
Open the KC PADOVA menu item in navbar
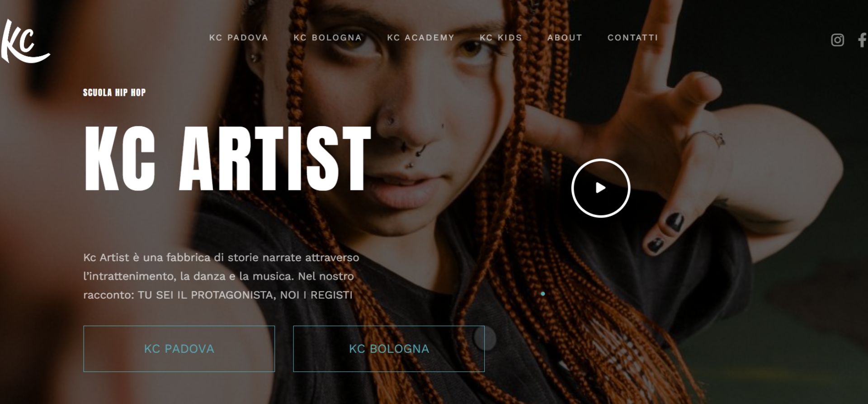pyautogui.click(x=239, y=38)
